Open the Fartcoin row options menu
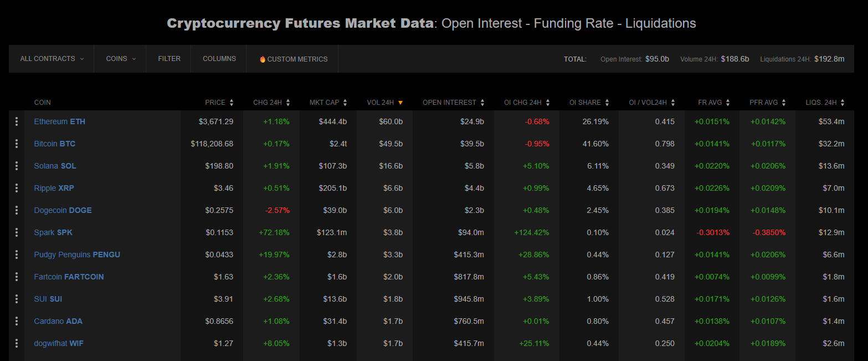868x361 pixels. coord(17,277)
